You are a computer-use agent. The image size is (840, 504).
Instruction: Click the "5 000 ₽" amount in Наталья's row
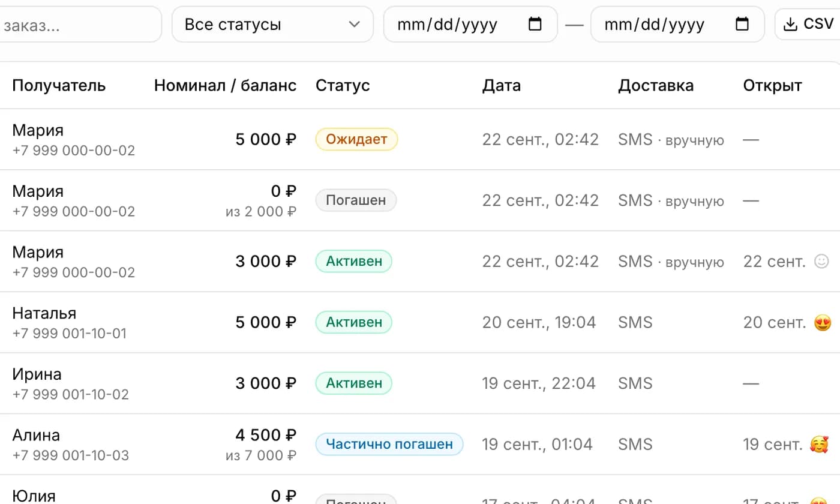[x=266, y=323]
